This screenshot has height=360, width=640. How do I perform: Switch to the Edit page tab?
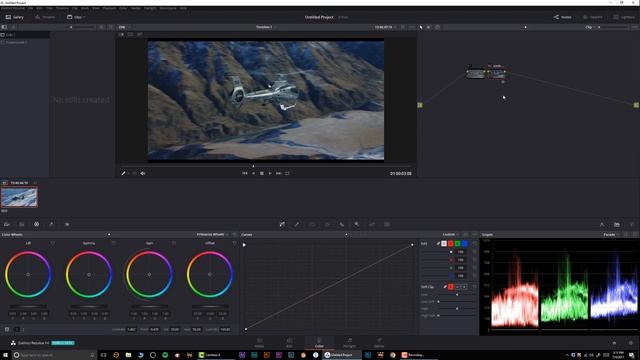[x=289, y=342]
